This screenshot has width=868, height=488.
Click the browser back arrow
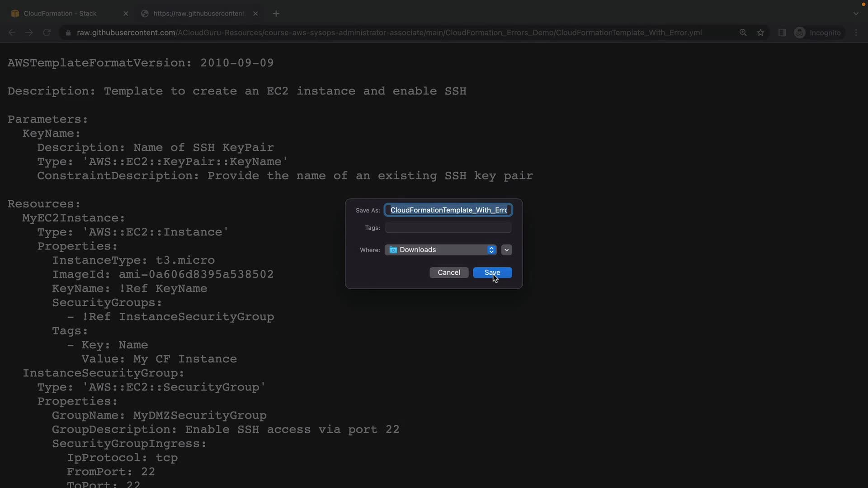tap(12, 33)
